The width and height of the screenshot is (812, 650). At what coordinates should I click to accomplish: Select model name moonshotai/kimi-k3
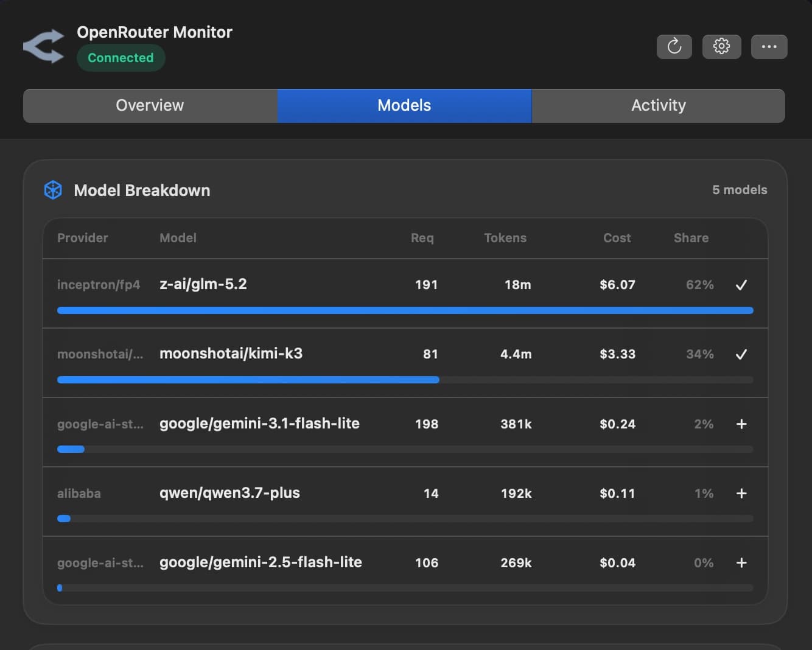231,354
